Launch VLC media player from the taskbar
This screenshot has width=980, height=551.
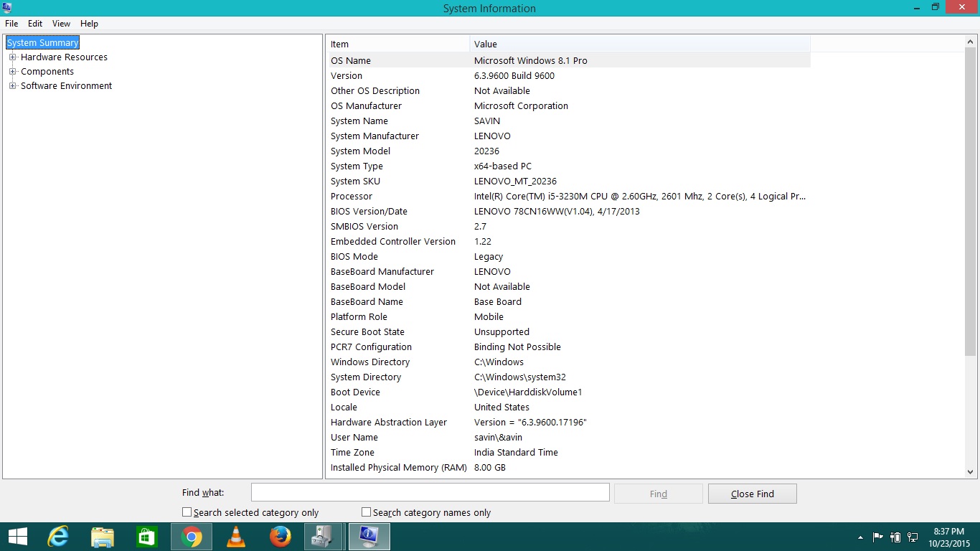coord(236,537)
